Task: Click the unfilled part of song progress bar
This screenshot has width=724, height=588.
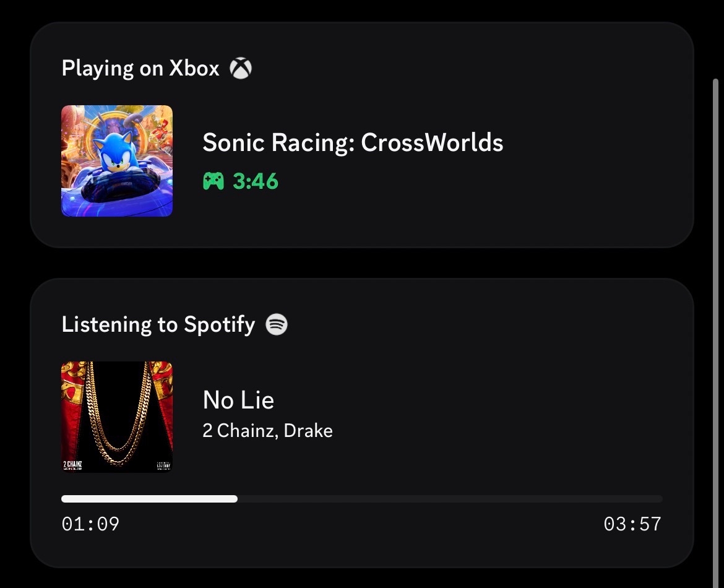Action: coord(450,499)
